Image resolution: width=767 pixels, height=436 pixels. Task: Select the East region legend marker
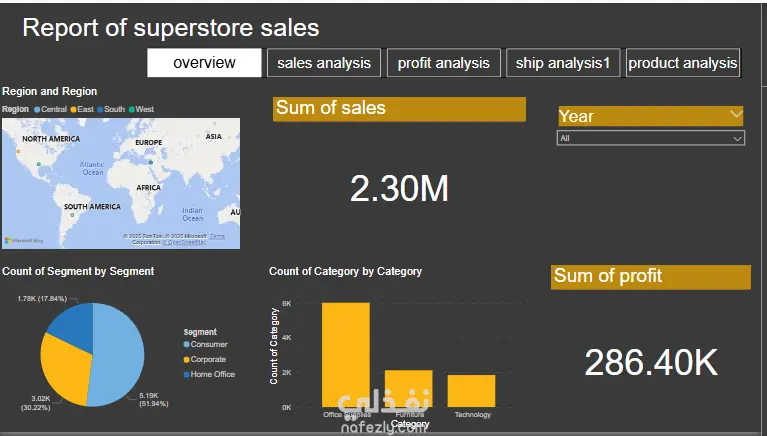[71, 108]
